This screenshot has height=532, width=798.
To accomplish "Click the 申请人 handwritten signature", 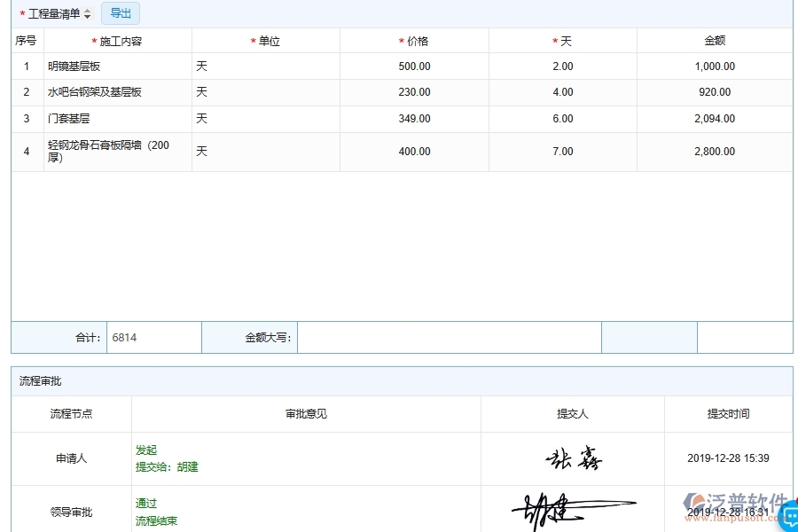I will (574, 458).
